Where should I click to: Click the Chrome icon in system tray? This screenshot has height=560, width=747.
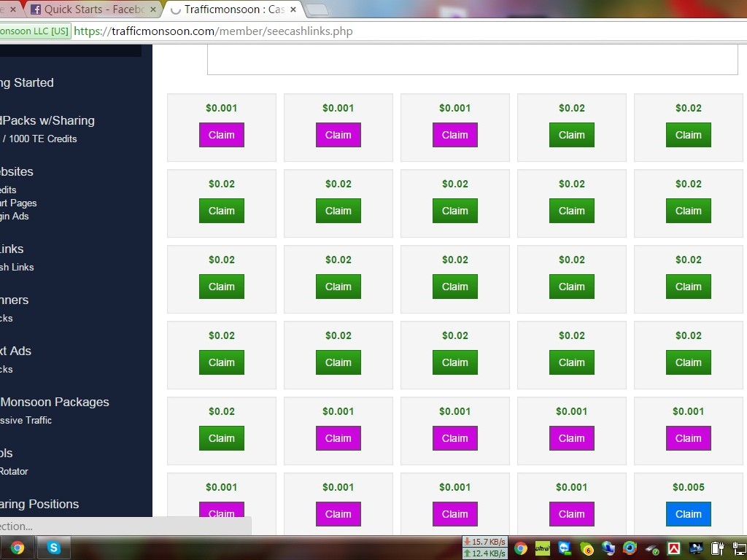[521, 548]
